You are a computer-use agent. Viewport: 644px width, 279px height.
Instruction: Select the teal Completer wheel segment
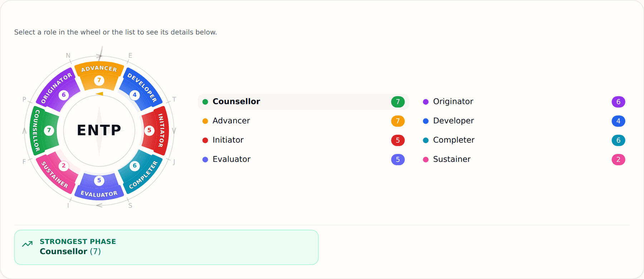coord(141,171)
